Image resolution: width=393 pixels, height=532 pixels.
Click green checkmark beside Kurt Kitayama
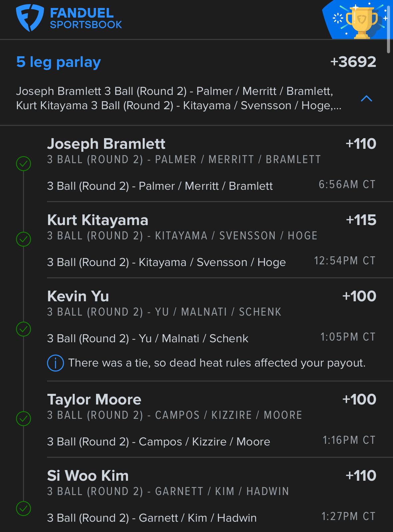[24, 239]
